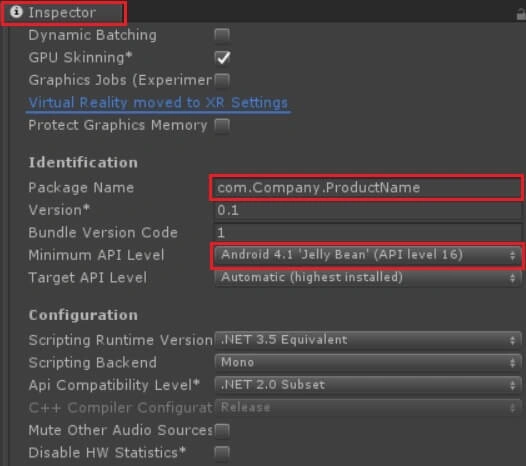Open the Minimum API Level dropdown
This screenshot has height=466, width=526.
[368, 255]
